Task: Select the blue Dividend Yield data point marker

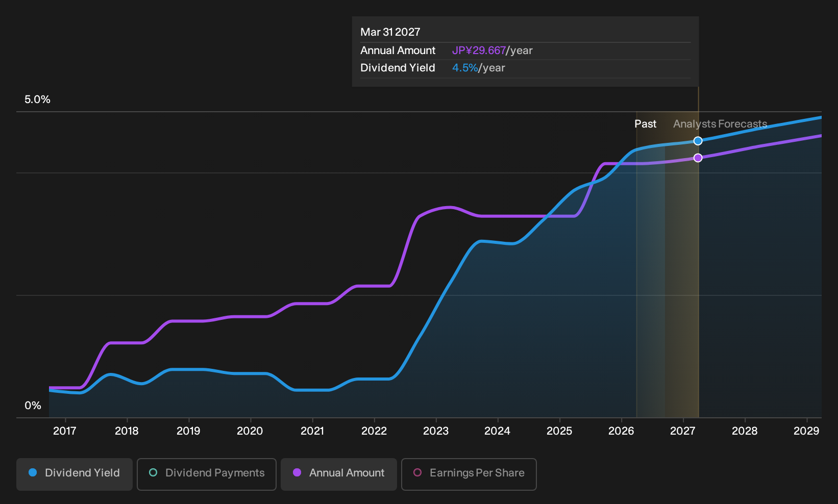Action: point(698,141)
